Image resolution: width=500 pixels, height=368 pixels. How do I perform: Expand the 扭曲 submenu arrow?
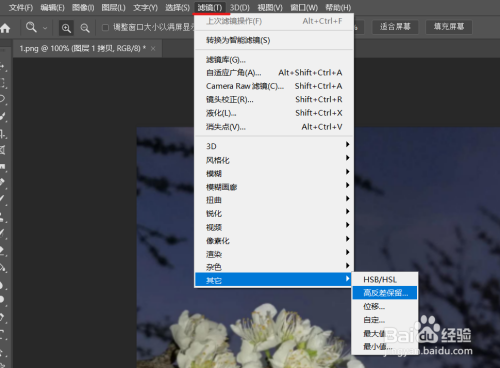point(347,199)
